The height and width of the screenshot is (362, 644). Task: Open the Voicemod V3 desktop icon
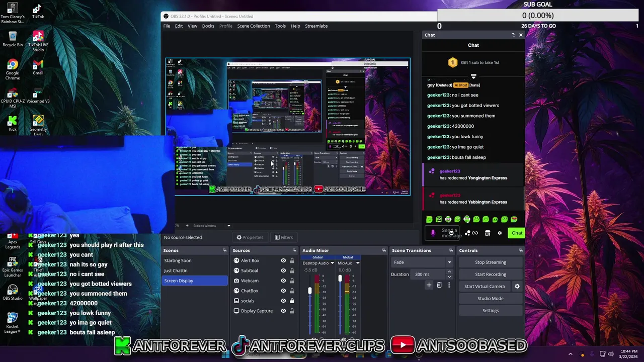(x=38, y=95)
